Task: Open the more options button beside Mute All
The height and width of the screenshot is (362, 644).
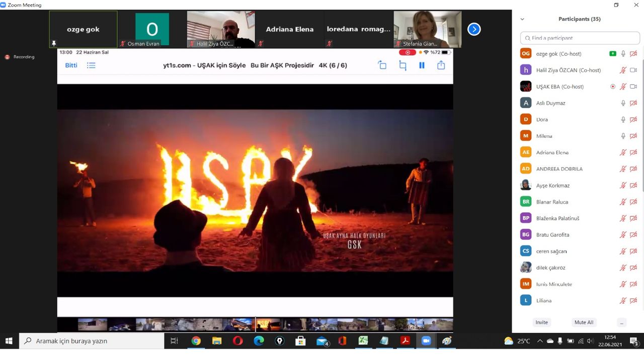Action: coord(622,322)
